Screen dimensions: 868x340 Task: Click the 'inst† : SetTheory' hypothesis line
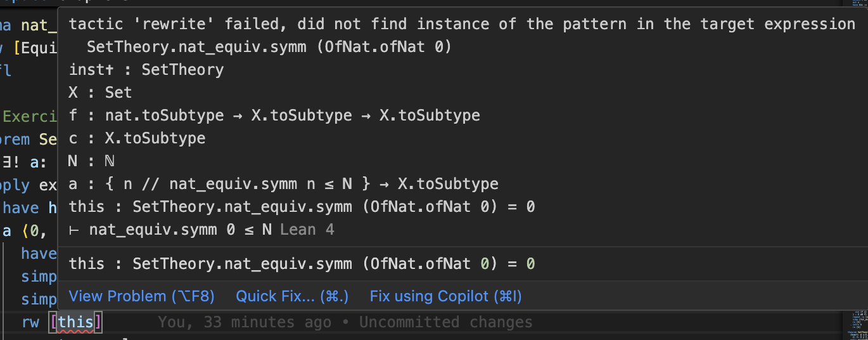tap(146, 70)
